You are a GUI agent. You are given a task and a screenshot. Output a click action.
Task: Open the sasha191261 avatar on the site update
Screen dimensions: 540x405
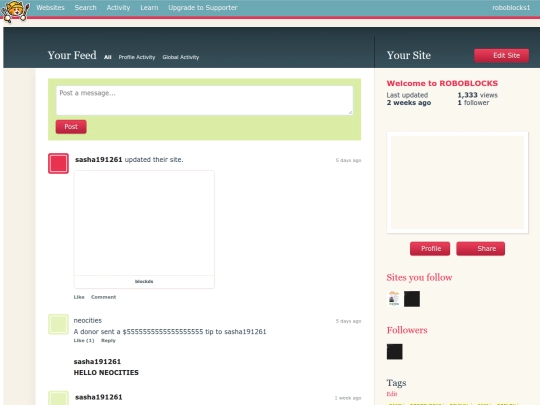[58, 163]
